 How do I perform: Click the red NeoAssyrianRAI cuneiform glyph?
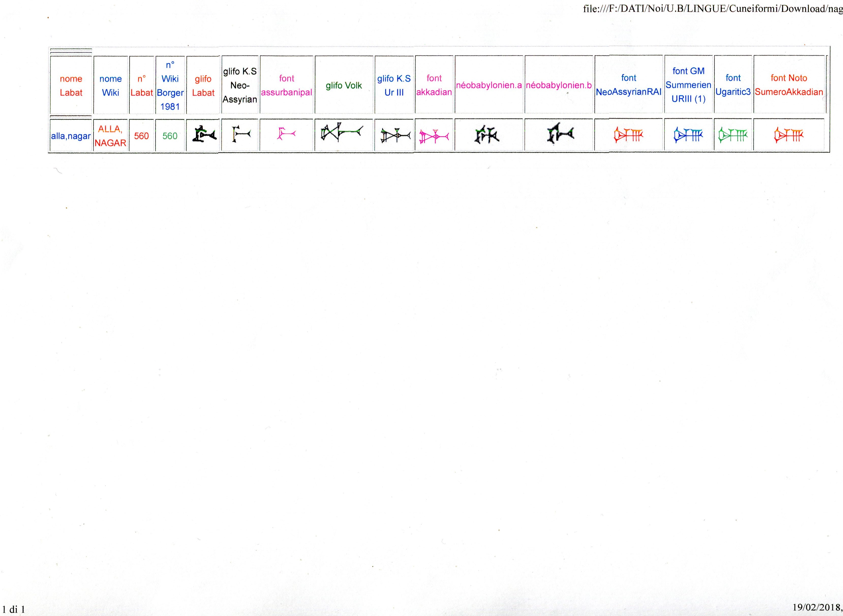point(628,136)
